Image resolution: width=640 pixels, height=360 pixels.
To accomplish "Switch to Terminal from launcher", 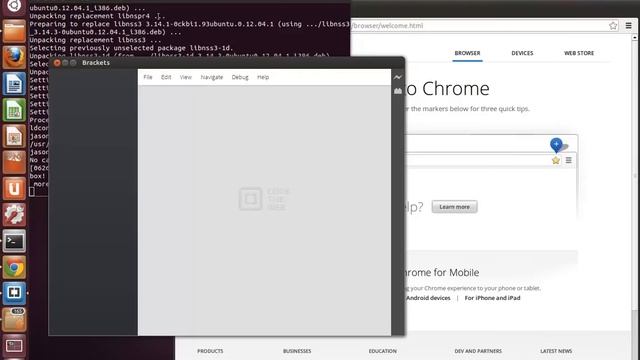I will pos(14,241).
